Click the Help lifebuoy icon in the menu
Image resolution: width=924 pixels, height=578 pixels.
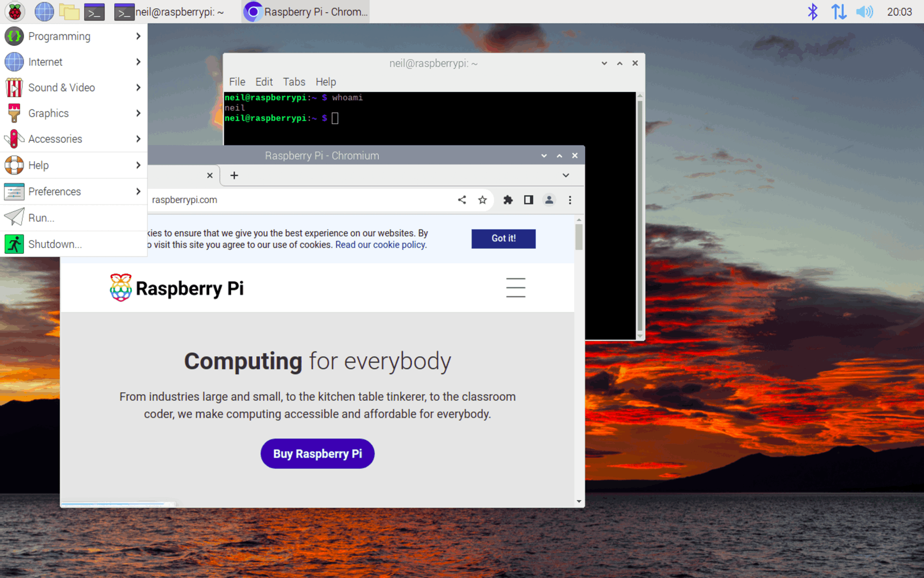point(14,165)
